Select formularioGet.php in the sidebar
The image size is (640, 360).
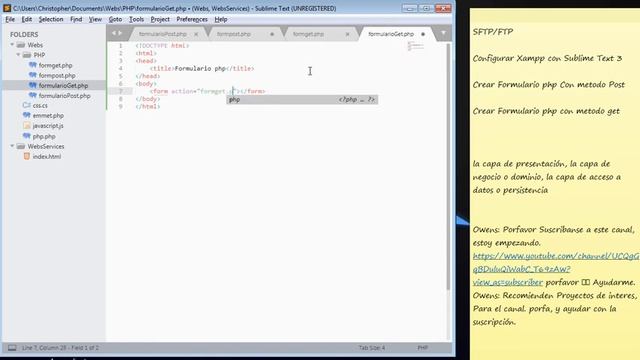(x=63, y=86)
